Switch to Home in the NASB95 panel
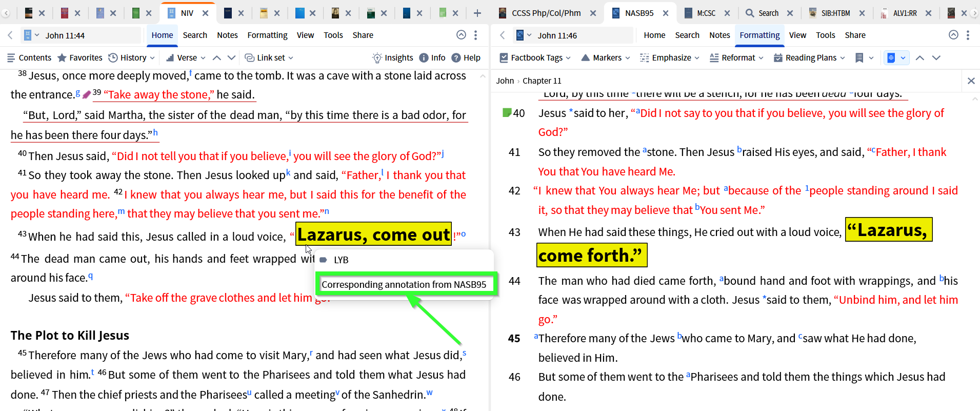 coord(654,35)
